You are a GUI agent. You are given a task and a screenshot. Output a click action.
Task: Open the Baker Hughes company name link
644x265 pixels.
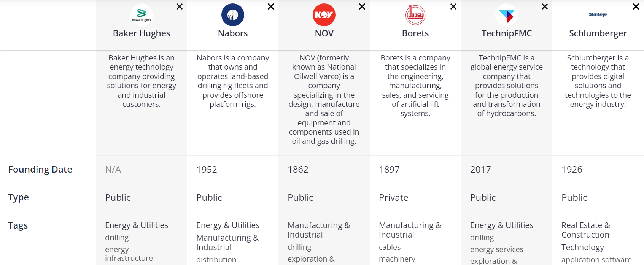tap(142, 33)
